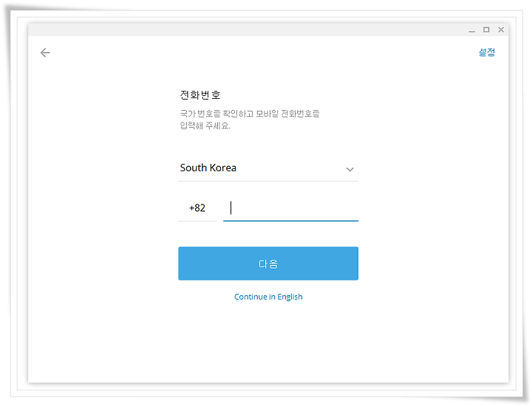Go back using the left arrow
This screenshot has width=532, height=406.
click(x=45, y=52)
